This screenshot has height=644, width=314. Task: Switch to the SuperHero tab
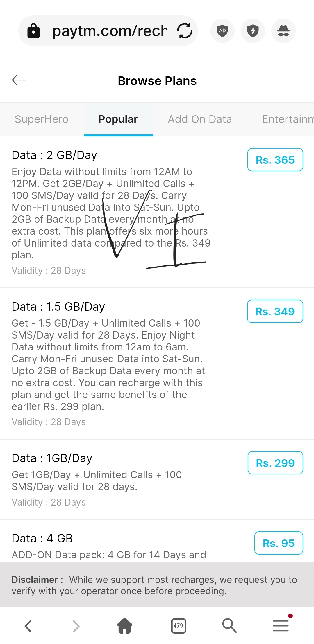tap(42, 119)
